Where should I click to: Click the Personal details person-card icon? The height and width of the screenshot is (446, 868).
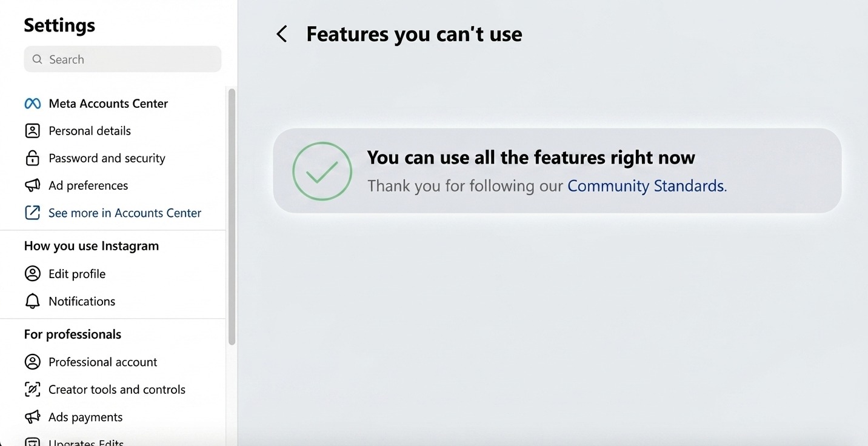click(x=32, y=131)
